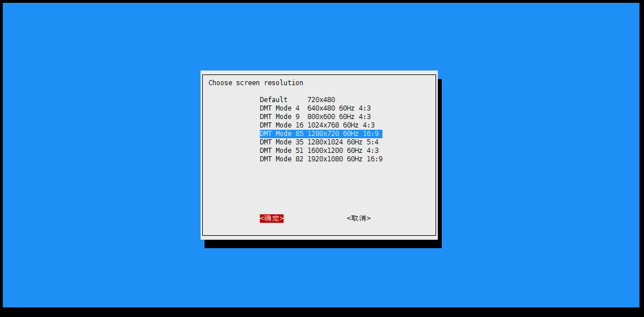Pick DMT Mode 82 1920x1080 60Hz 16:9
The width and height of the screenshot is (644, 317).
[x=321, y=159]
